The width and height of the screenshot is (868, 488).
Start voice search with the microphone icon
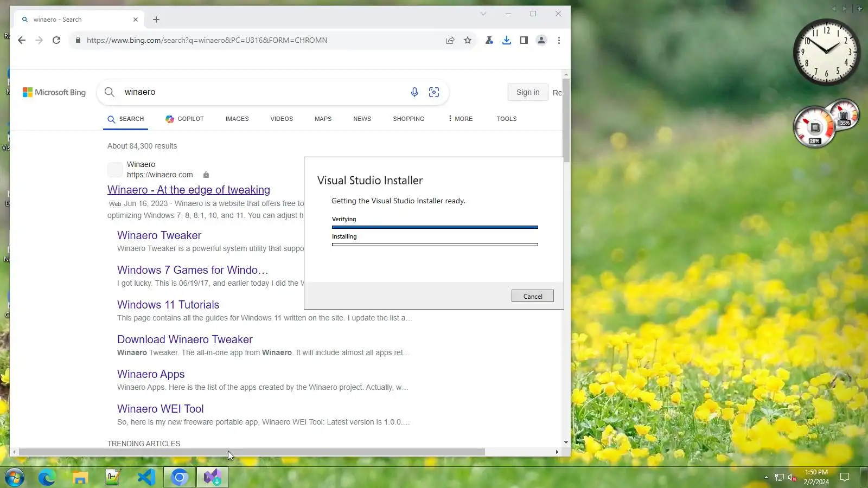[414, 92]
